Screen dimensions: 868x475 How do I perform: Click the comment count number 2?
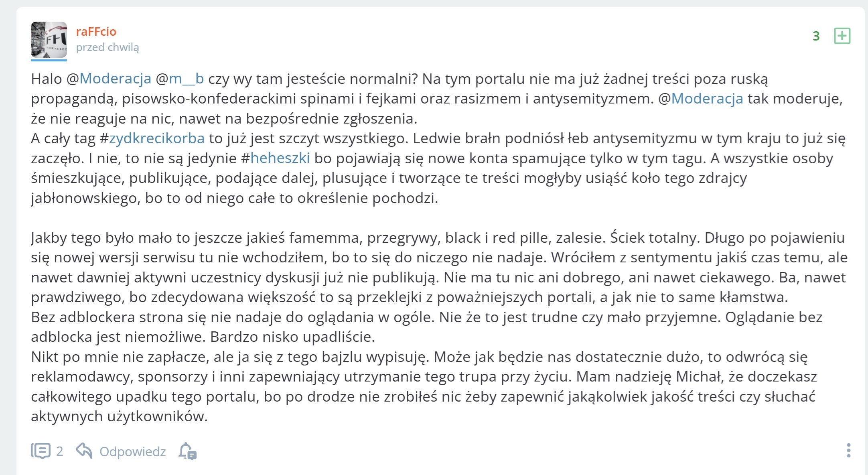tap(59, 451)
